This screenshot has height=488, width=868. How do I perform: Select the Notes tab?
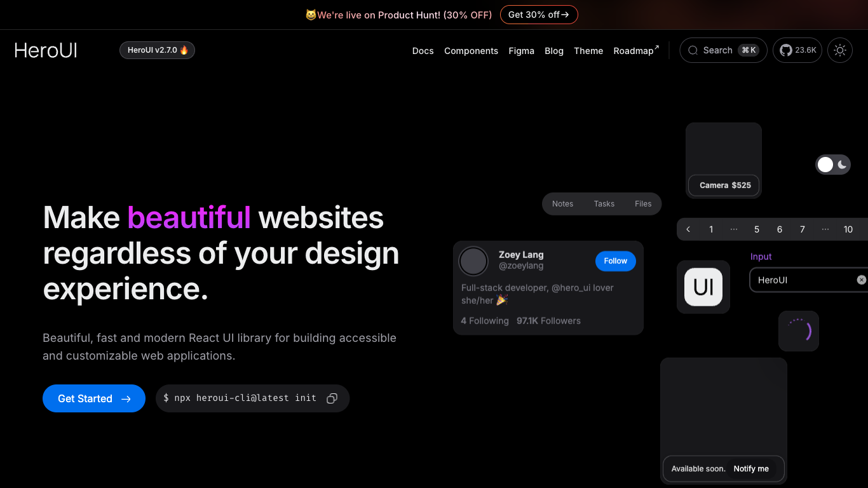point(562,204)
